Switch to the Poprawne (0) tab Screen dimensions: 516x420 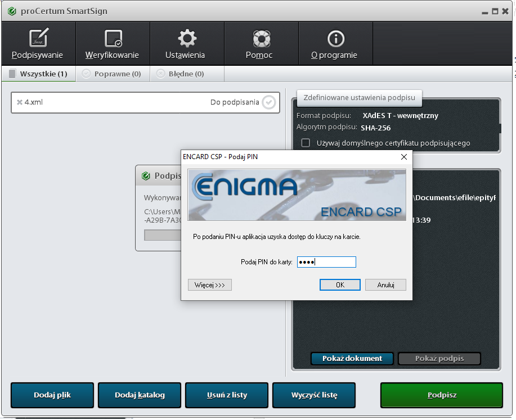(113, 74)
